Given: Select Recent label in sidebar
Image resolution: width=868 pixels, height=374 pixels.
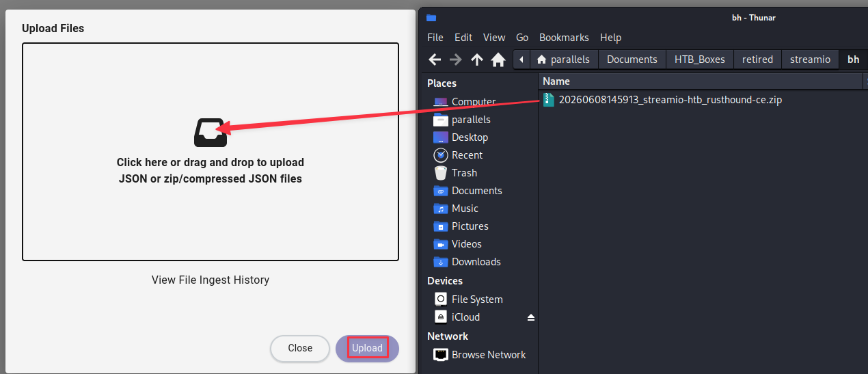Looking at the screenshot, I should pos(467,155).
